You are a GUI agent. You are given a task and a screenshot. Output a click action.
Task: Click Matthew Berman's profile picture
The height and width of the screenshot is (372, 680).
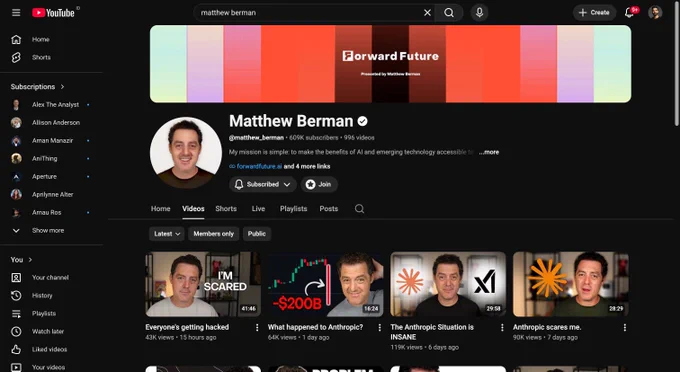[x=186, y=153]
